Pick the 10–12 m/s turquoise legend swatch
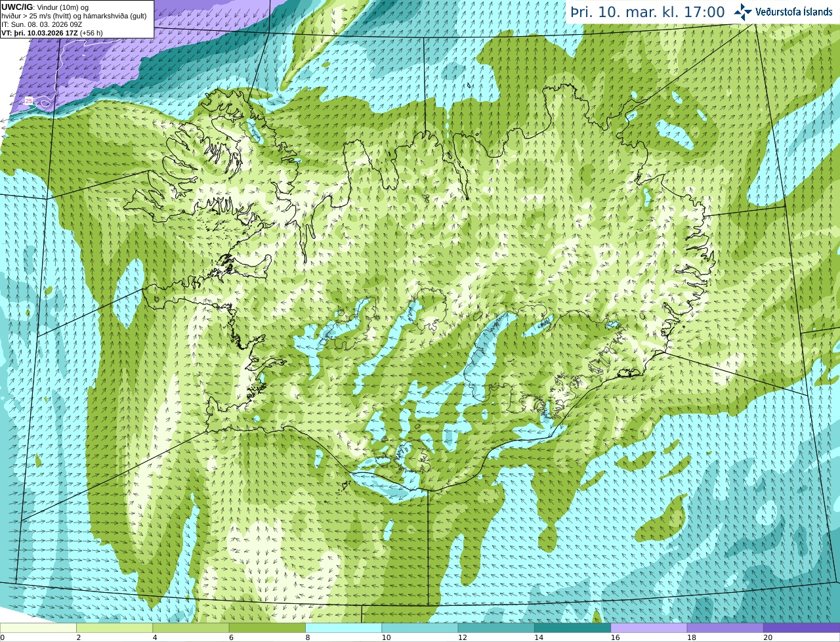 [x=420, y=628]
